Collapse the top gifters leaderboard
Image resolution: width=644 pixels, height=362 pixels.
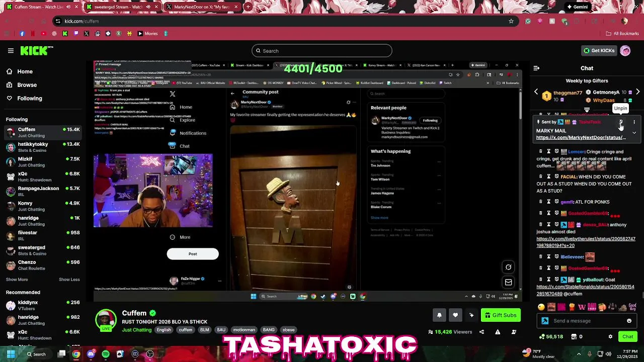click(x=587, y=109)
